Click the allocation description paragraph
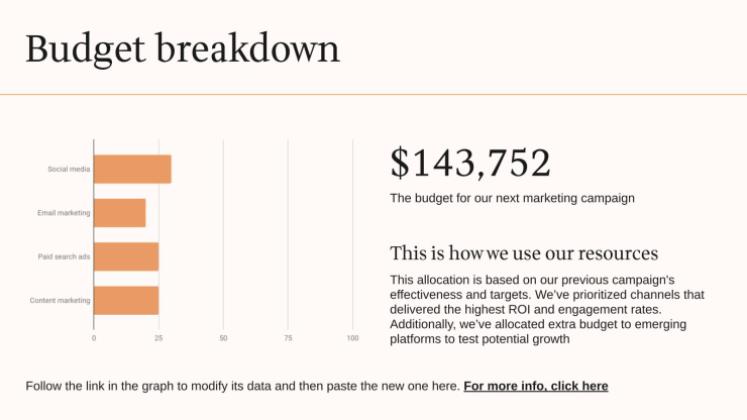 point(547,309)
